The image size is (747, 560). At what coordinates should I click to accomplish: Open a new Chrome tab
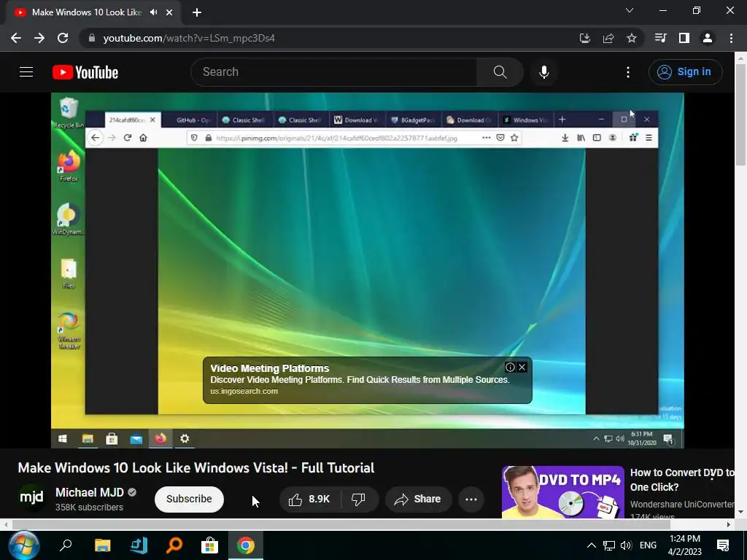pos(197,12)
